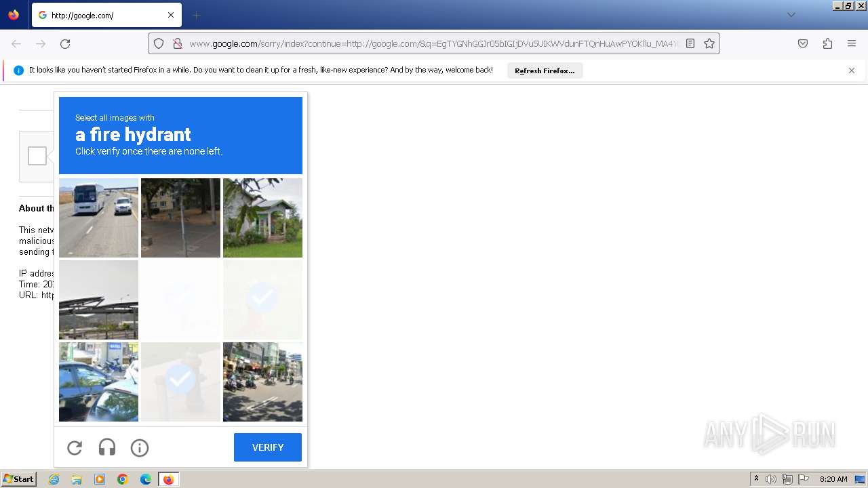Launch Internet Explorer from taskbar
This screenshot has height=488, width=868.
pyautogui.click(x=54, y=479)
